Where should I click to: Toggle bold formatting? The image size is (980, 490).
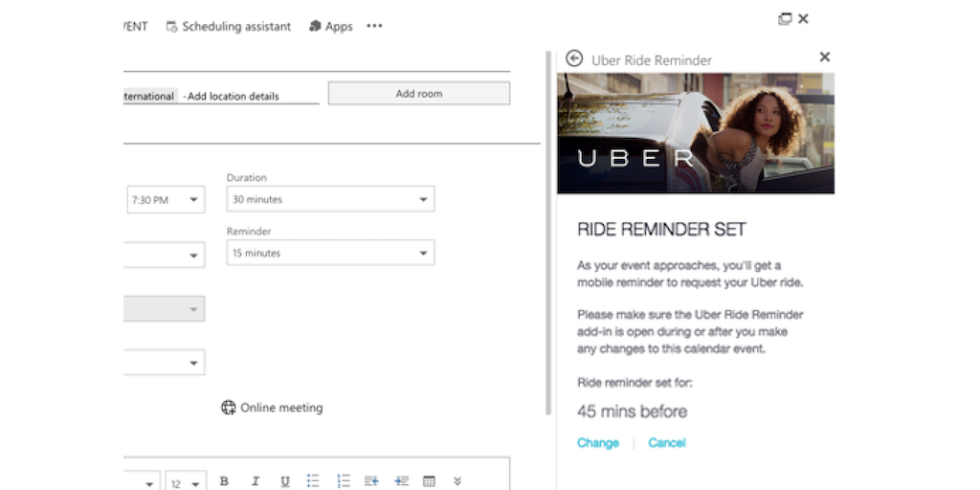click(x=224, y=481)
